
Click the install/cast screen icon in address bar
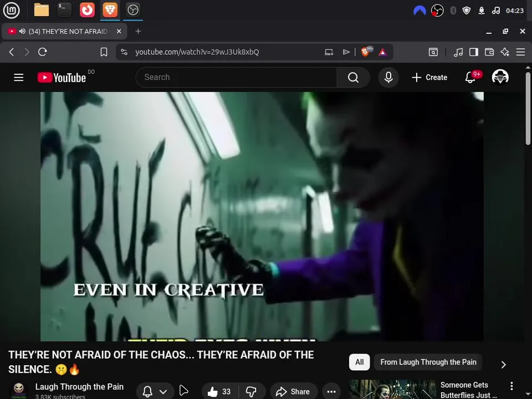[329, 52]
